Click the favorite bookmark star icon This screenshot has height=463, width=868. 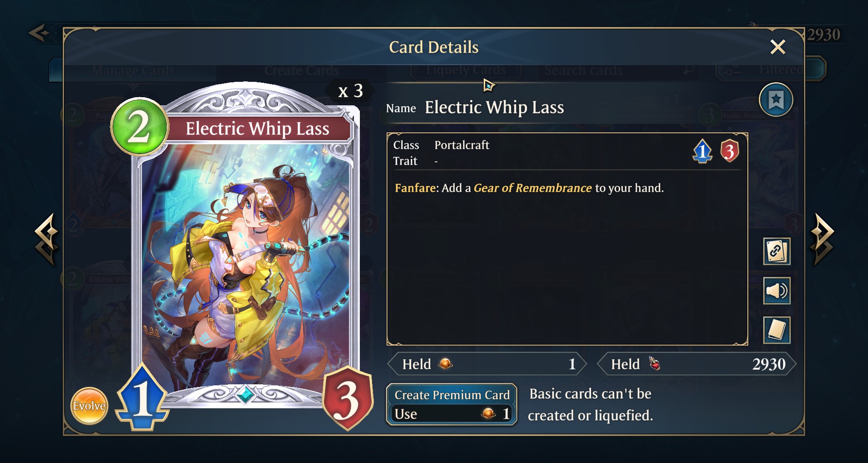(x=776, y=100)
